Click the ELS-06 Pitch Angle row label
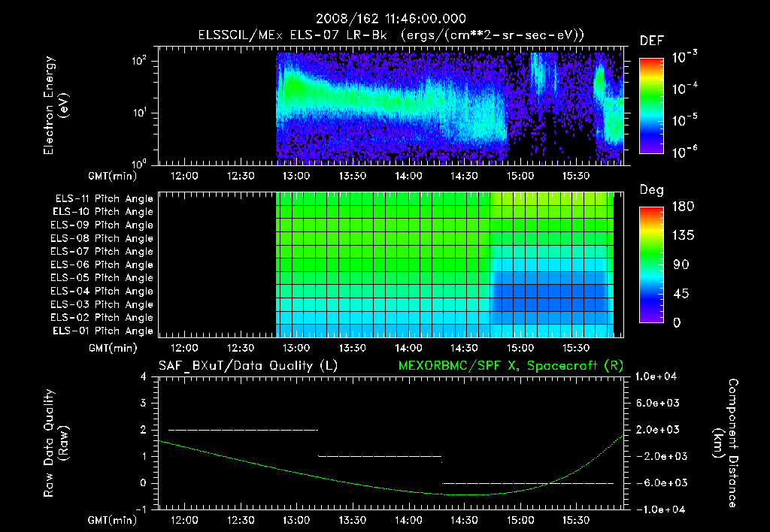770x532 pixels. 102,264
